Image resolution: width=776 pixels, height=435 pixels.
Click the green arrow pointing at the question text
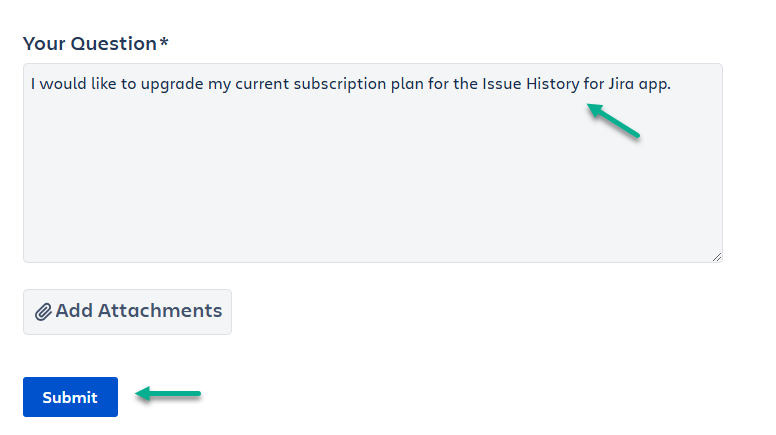[x=612, y=121]
